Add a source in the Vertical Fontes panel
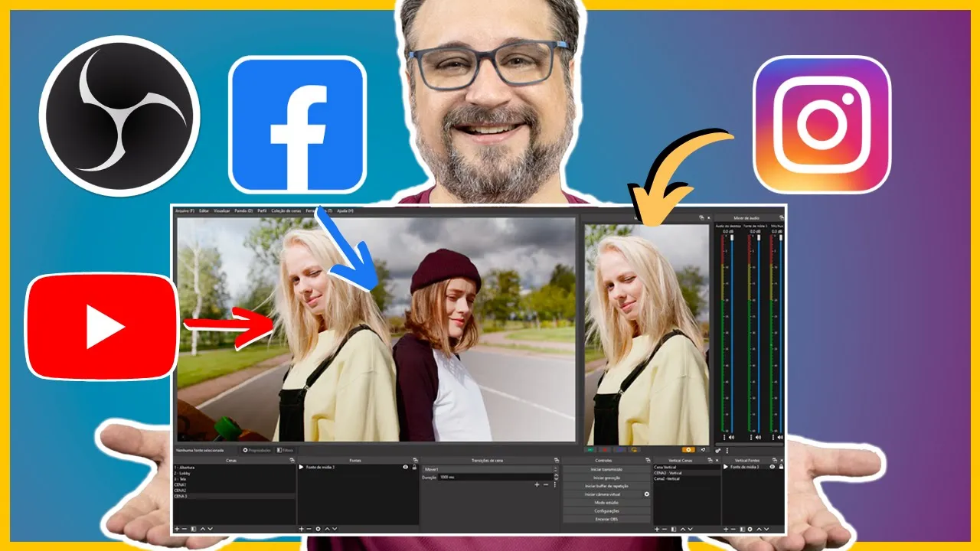The width and height of the screenshot is (980, 551). pyautogui.click(x=726, y=529)
